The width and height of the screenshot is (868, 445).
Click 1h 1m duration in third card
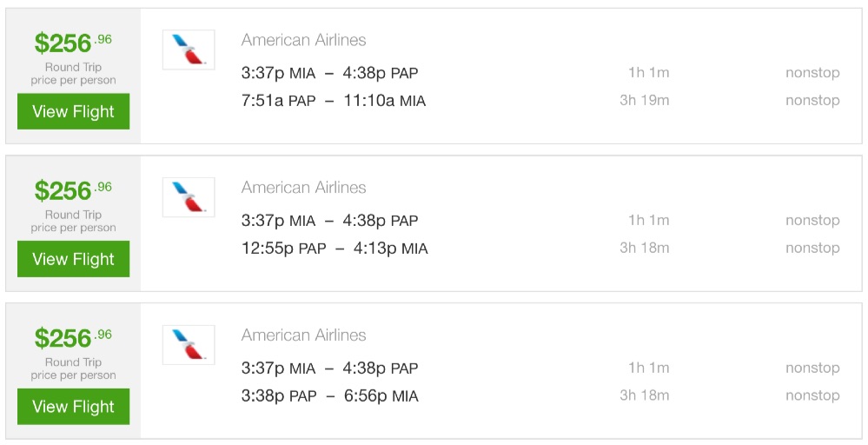(x=648, y=369)
